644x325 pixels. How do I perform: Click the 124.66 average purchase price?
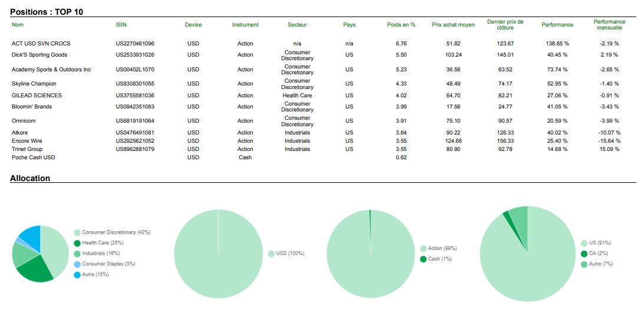pyautogui.click(x=454, y=141)
